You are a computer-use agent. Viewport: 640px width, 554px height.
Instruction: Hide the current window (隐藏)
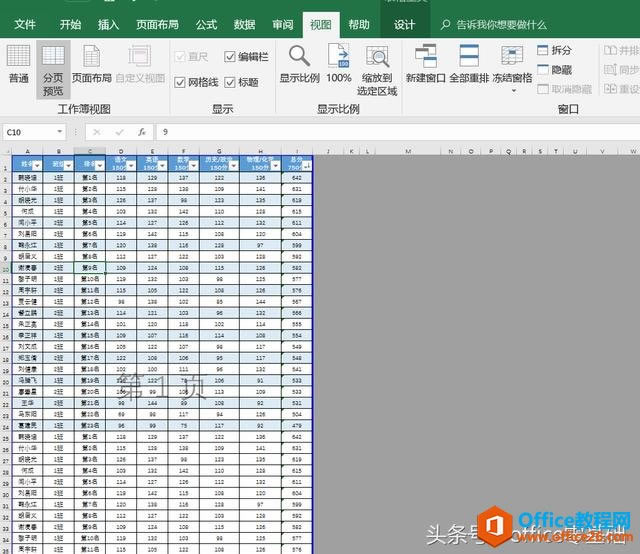(x=554, y=70)
